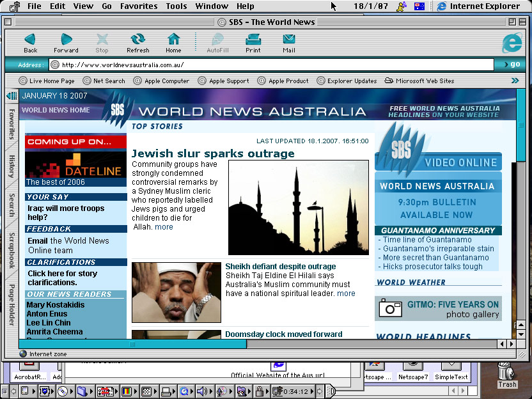532x399 pixels.
Task: Open Mail from the toolbar envelope icon
Action: (x=289, y=43)
